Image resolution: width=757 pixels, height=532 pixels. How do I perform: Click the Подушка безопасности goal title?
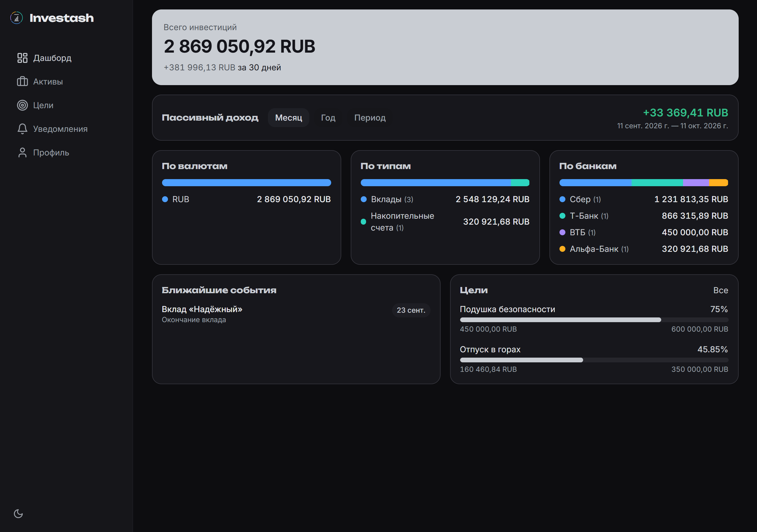507,309
